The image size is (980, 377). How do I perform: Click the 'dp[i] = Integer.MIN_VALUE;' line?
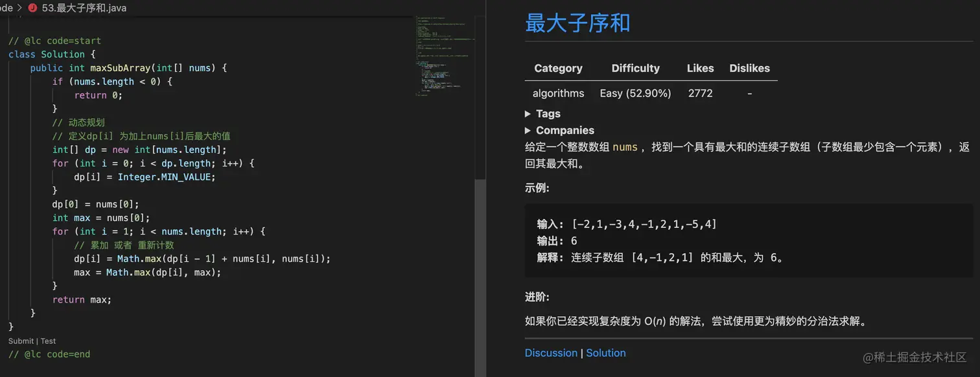(x=145, y=177)
